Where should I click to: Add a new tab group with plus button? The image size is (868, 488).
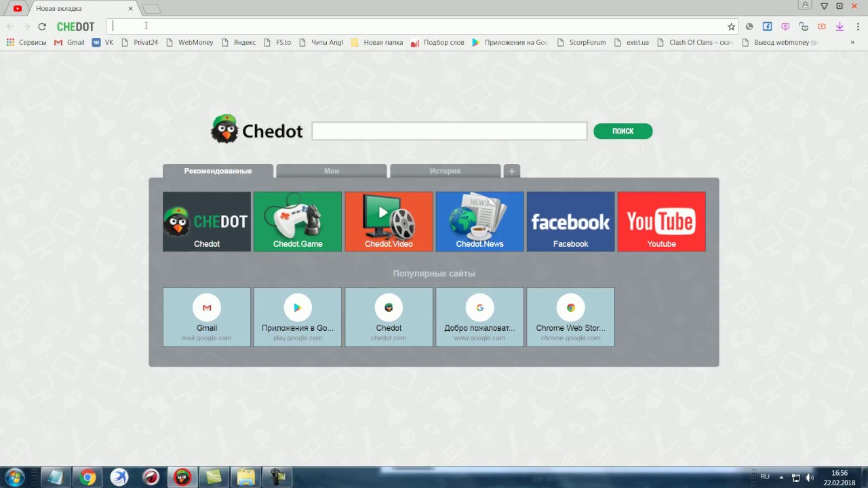pyautogui.click(x=512, y=171)
